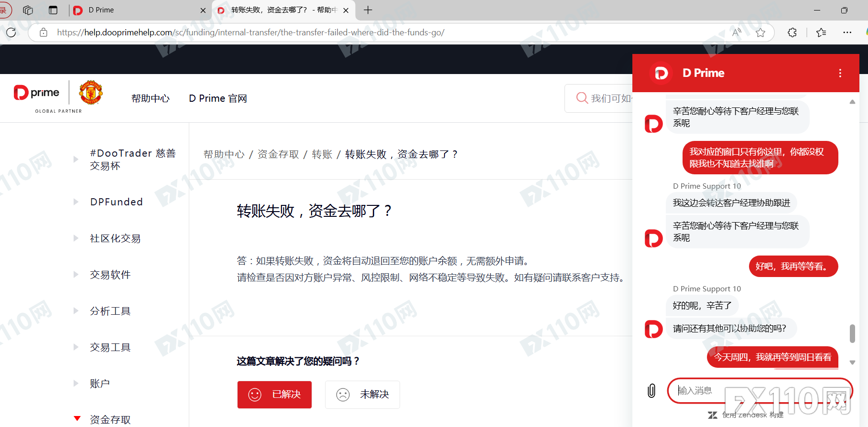Image resolution: width=868 pixels, height=427 pixels.
Task: Click the site lock info icon
Action: pyautogui.click(x=43, y=32)
